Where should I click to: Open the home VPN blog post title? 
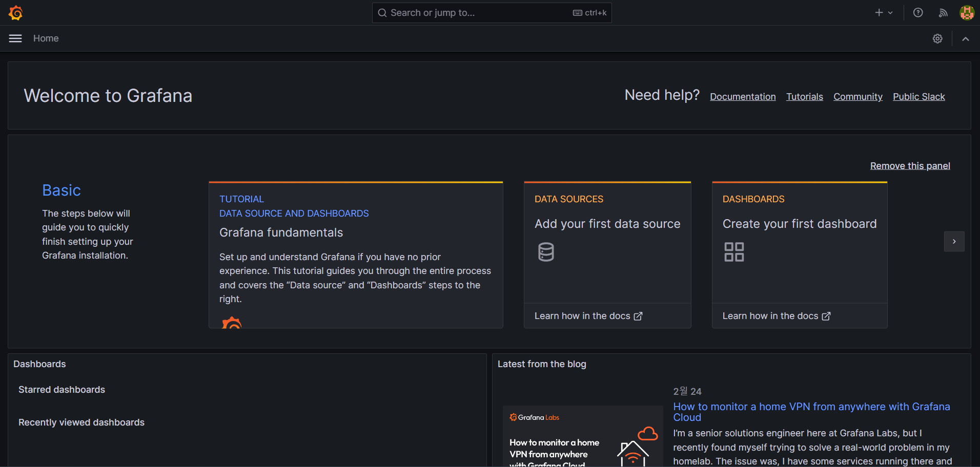click(x=811, y=412)
